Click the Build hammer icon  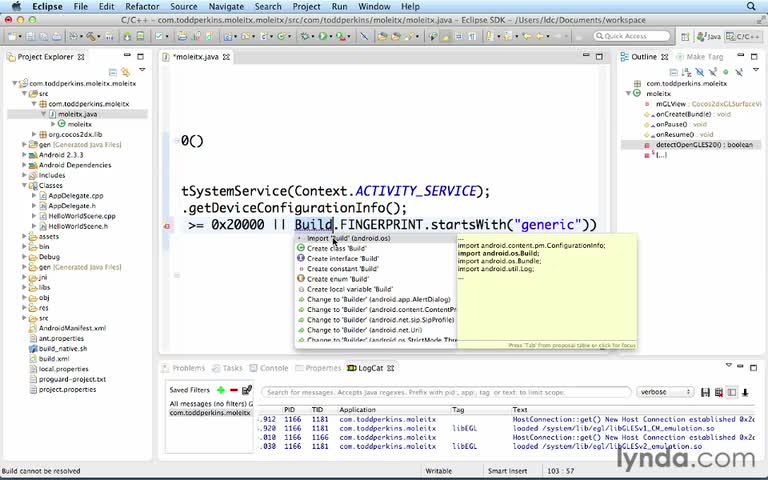click(x=91, y=36)
